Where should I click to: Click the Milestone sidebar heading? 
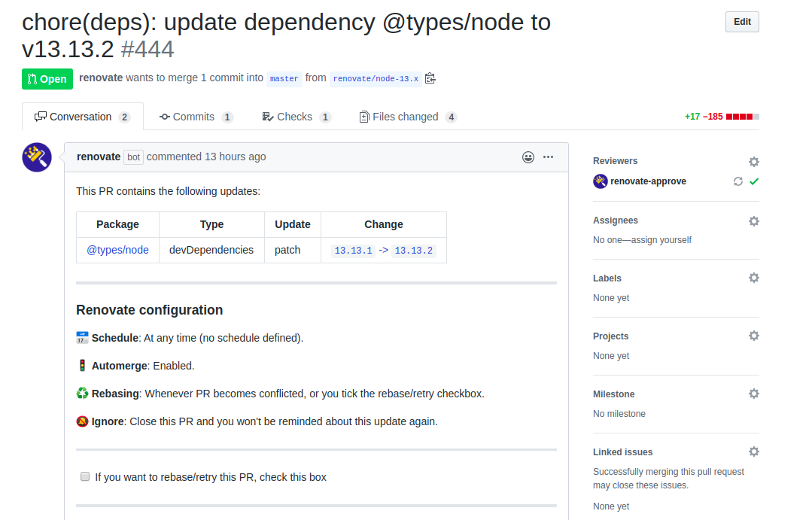613,394
